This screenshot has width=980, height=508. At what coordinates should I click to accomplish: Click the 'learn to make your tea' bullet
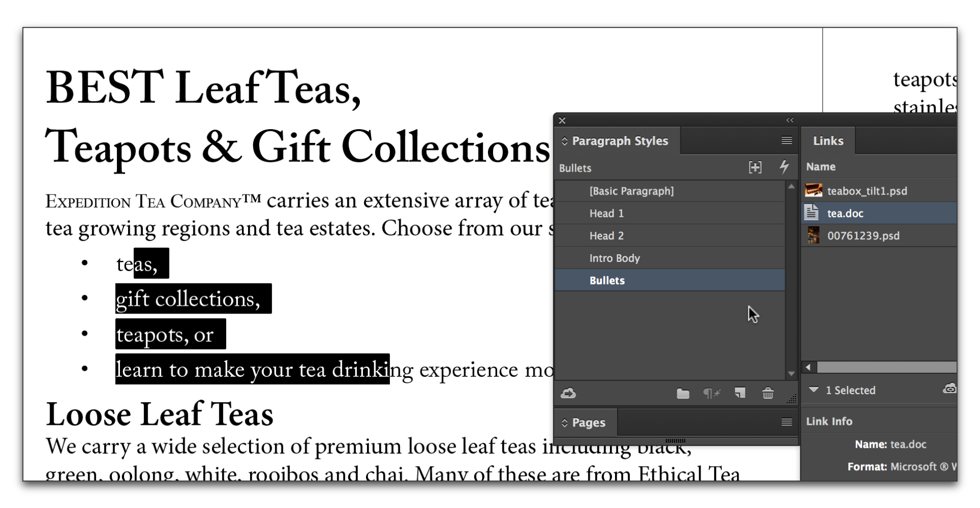pos(222,369)
